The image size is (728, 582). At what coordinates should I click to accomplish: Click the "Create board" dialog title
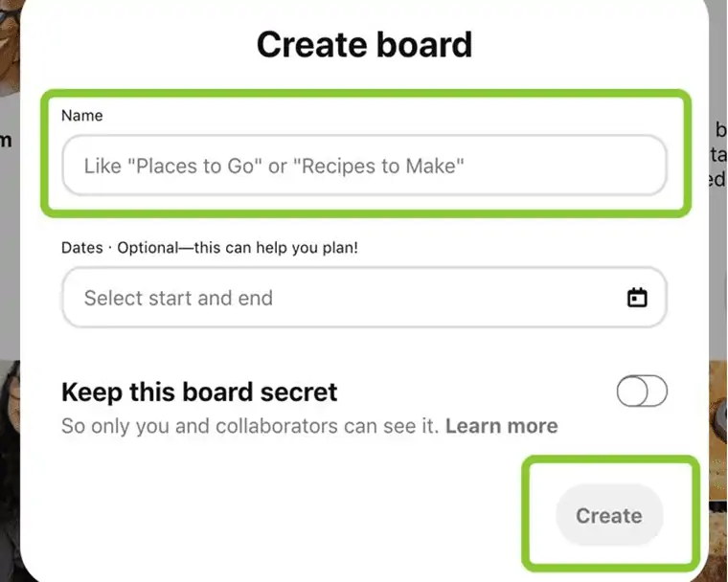[x=364, y=45]
